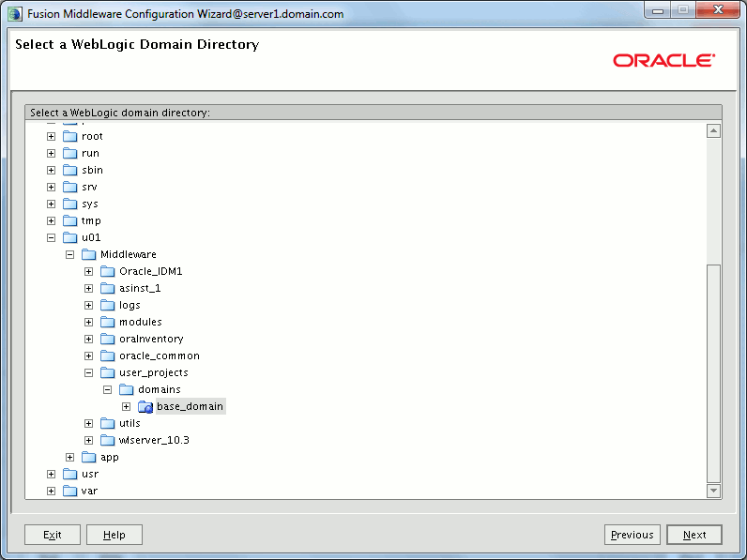This screenshot has width=747, height=560.
Task: Click the run folder icon
Action: point(70,153)
